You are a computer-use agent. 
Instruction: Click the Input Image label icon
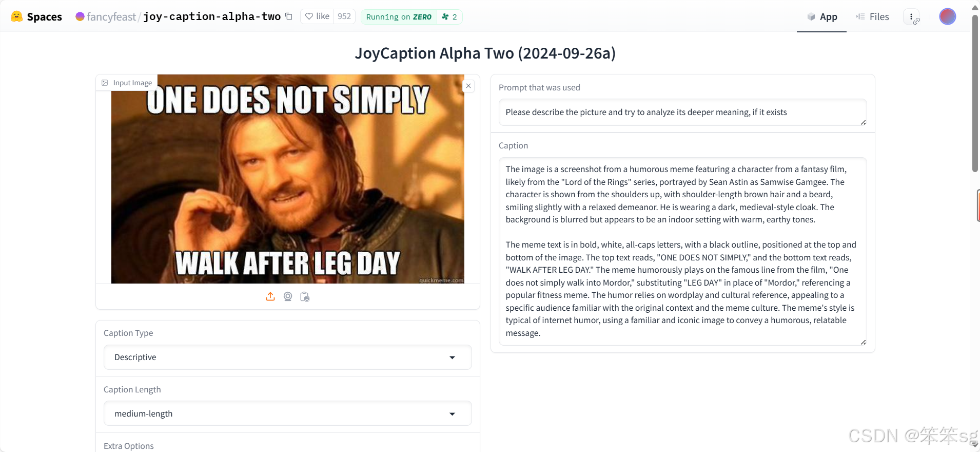tap(105, 83)
